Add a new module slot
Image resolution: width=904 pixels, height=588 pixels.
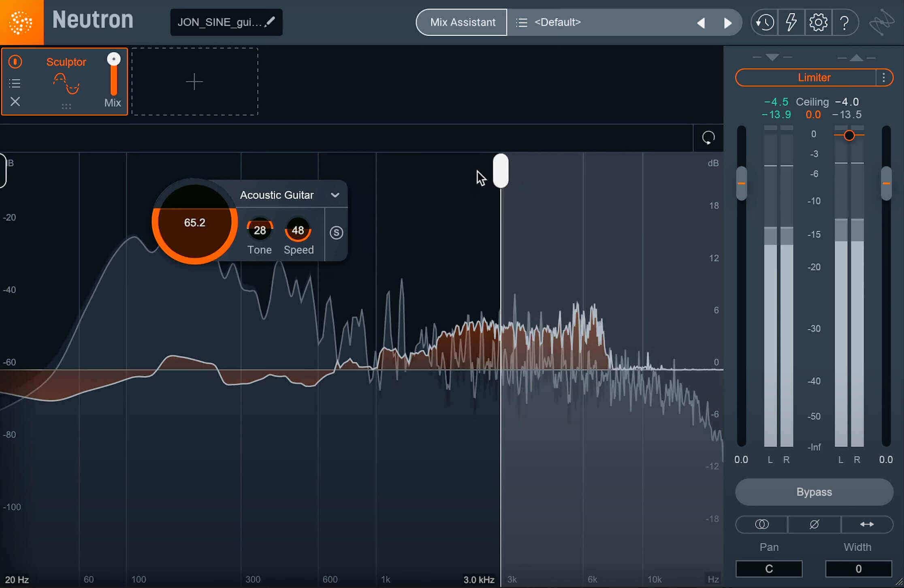[x=194, y=81]
